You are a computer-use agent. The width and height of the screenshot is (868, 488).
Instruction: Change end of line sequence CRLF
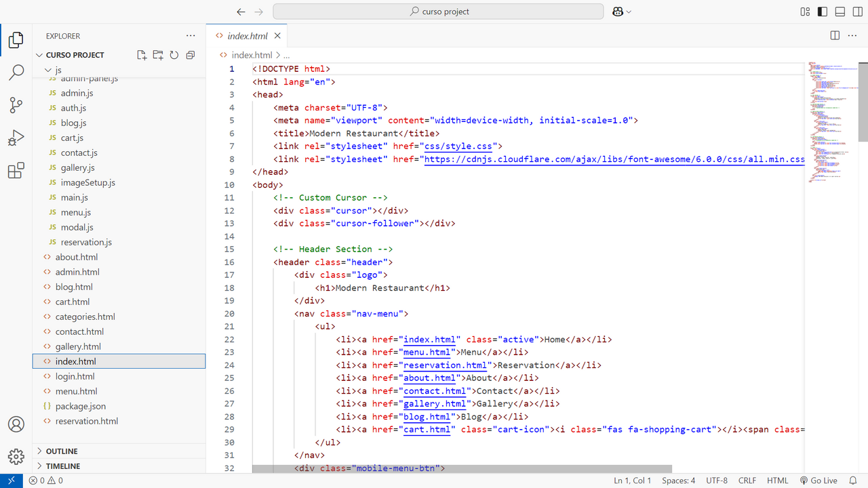[747, 481]
